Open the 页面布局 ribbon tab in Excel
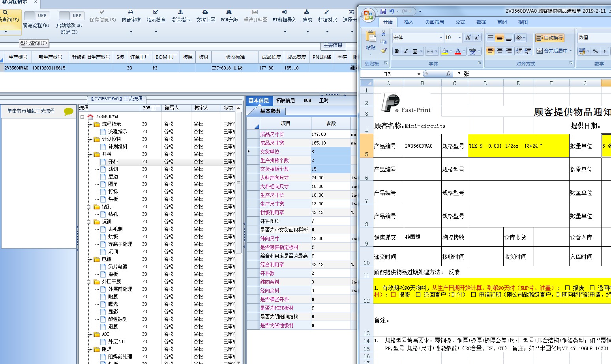 pyautogui.click(x=434, y=22)
